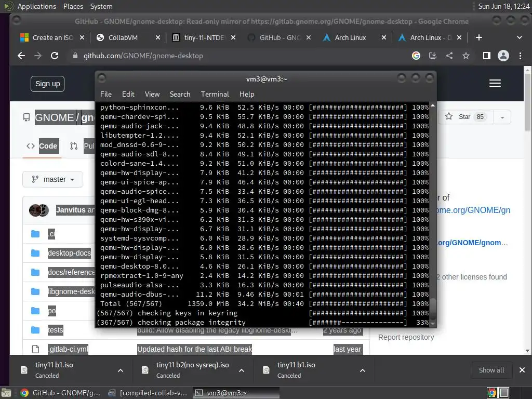Image resolution: width=532 pixels, height=399 pixels.
Task: Close the Create an ISO tab
Action: point(82,37)
